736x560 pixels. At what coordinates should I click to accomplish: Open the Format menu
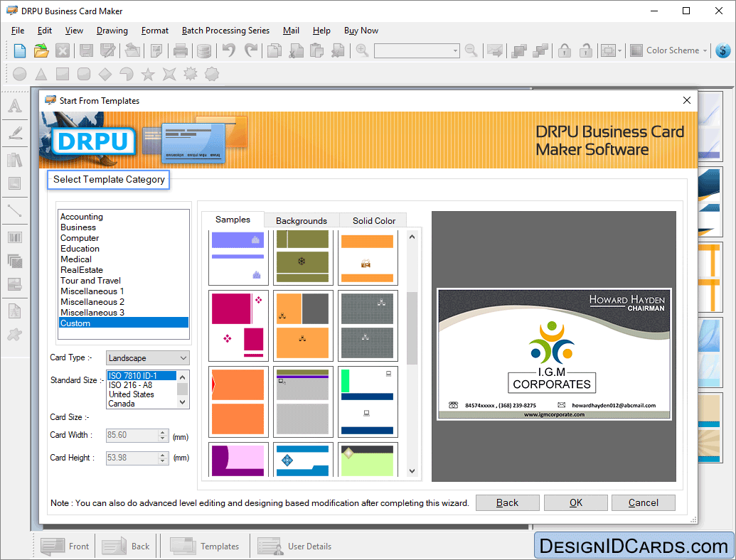tap(154, 31)
